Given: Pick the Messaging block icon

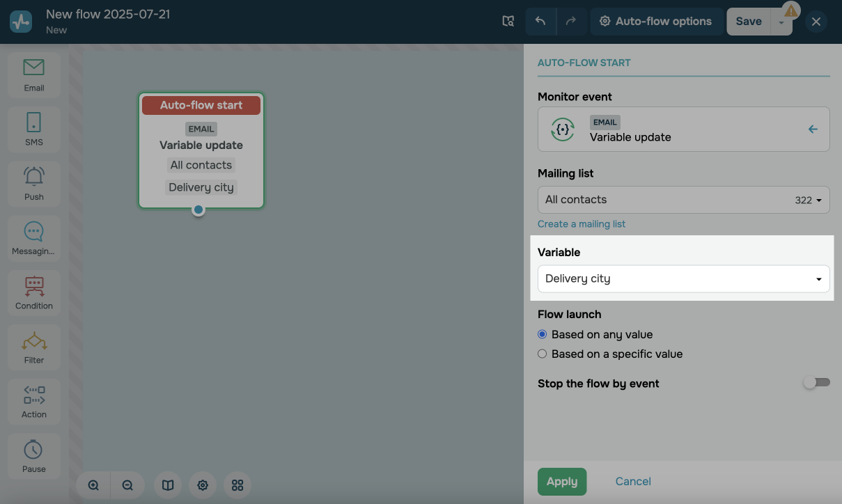Looking at the screenshot, I should (x=33, y=237).
